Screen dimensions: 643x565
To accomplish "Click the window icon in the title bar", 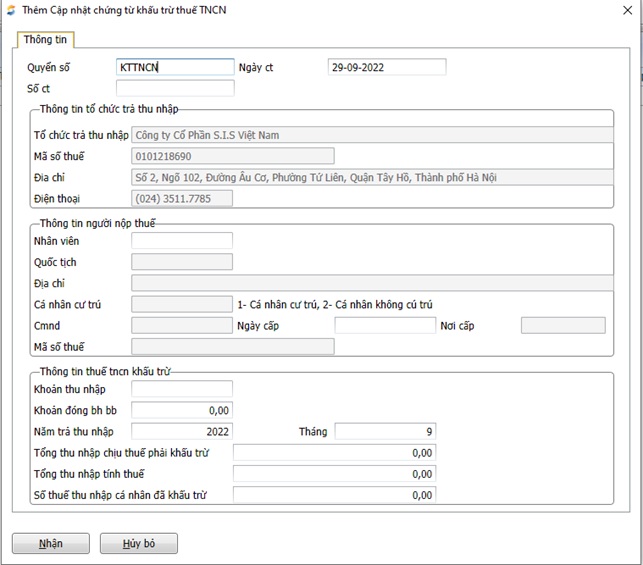I will click(10, 11).
